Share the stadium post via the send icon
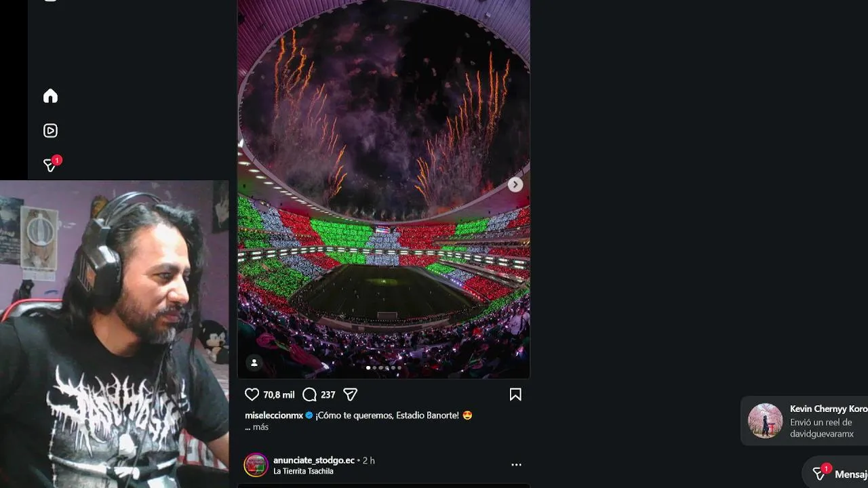The height and width of the screenshot is (488, 868). point(350,394)
